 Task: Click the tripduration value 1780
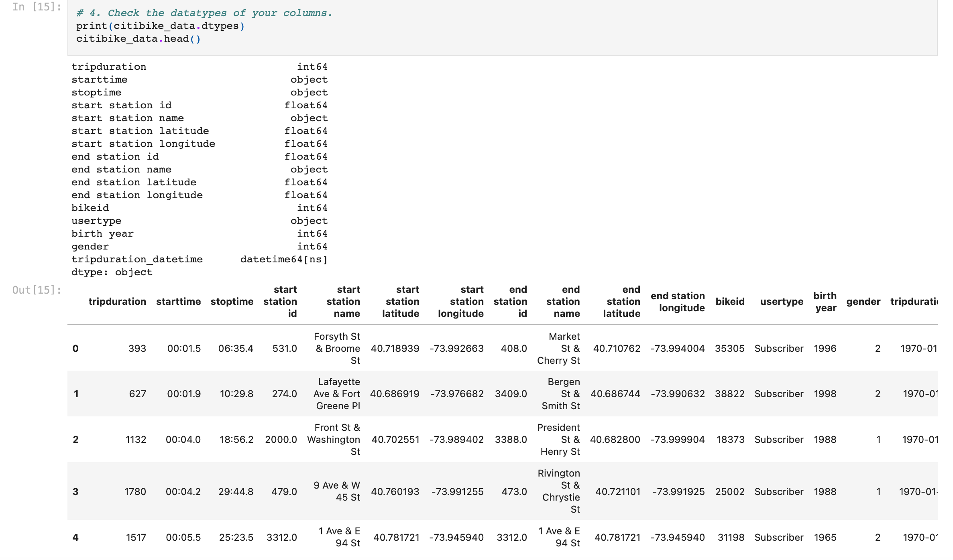135,491
